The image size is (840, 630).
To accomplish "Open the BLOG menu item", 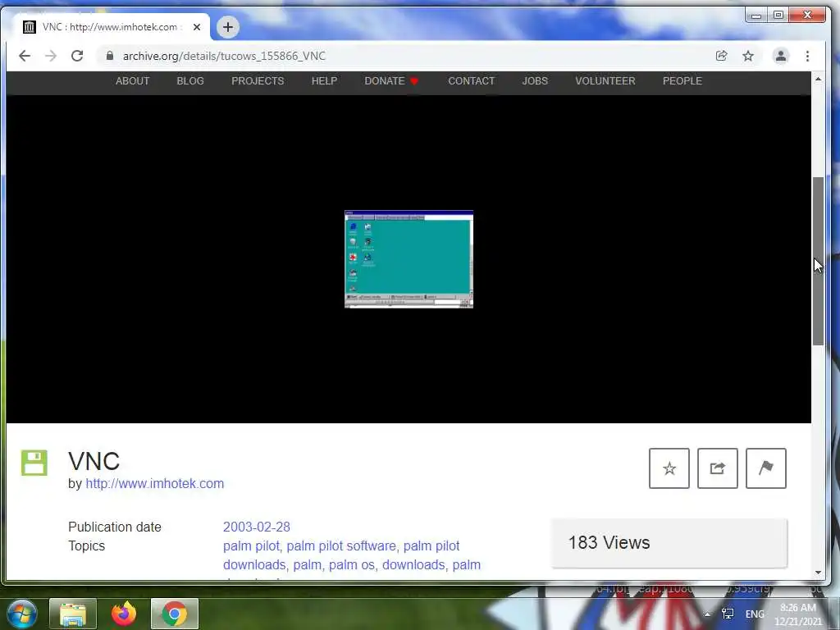I will [190, 81].
